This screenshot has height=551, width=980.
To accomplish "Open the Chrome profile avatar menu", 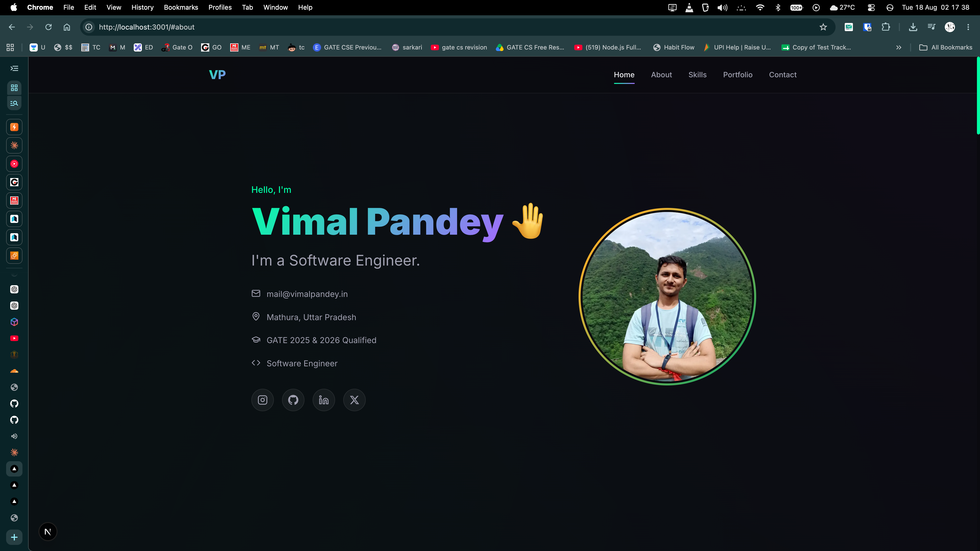I will (x=950, y=27).
